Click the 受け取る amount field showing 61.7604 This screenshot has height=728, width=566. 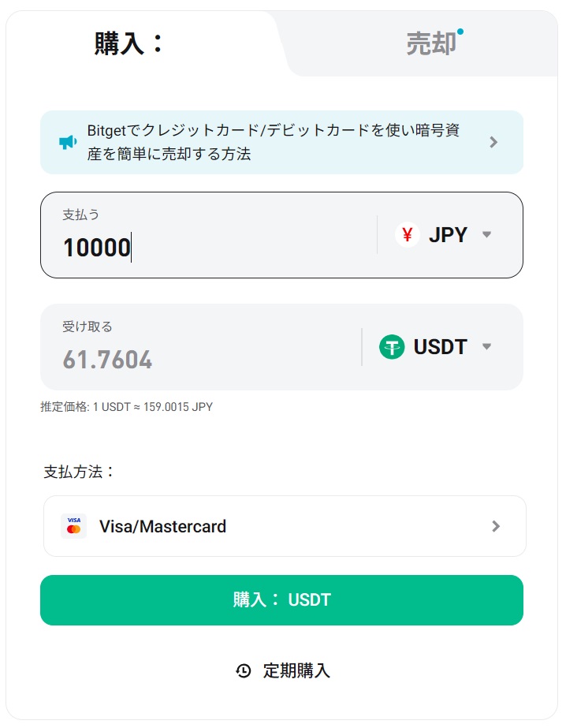pos(197,360)
